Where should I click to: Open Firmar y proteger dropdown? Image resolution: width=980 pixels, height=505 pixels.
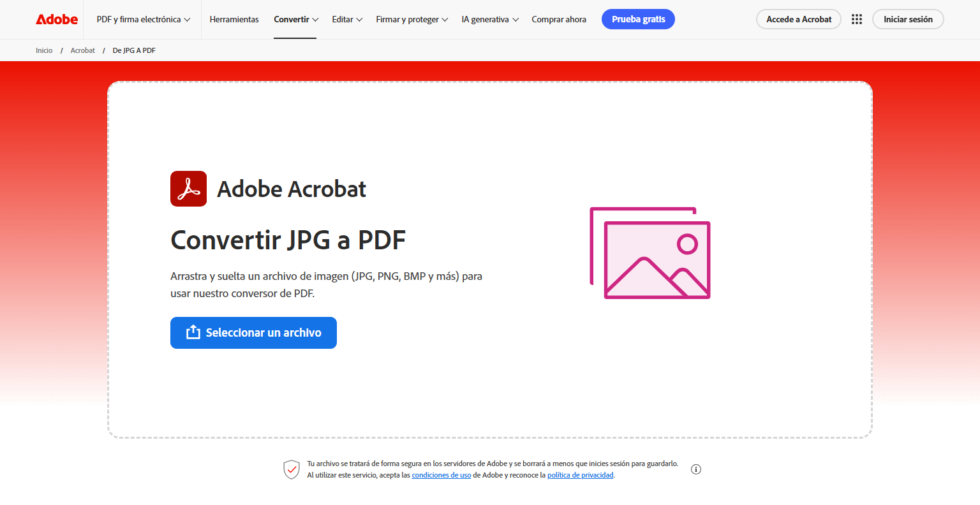tap(412, 19)
